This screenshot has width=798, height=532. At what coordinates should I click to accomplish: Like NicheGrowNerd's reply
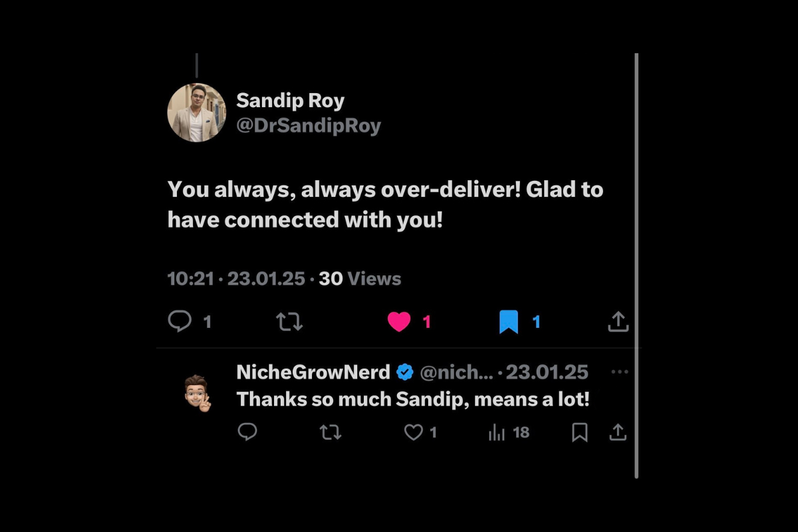(x=414, y=433)
